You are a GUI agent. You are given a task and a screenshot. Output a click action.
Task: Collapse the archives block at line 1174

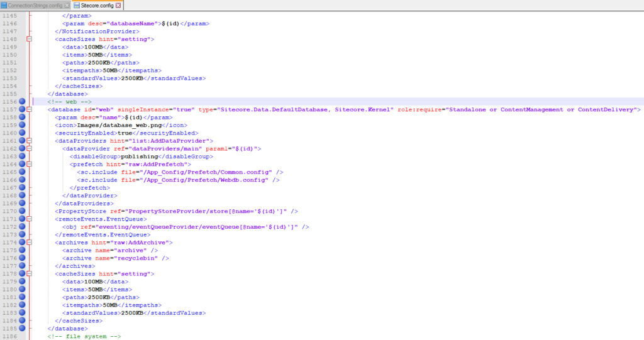click(x=29, y=242)
